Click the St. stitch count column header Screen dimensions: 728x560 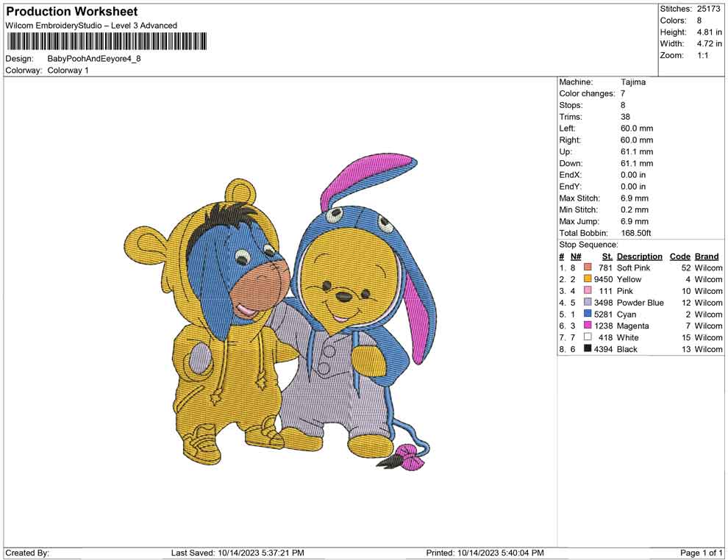pos(607,256)
